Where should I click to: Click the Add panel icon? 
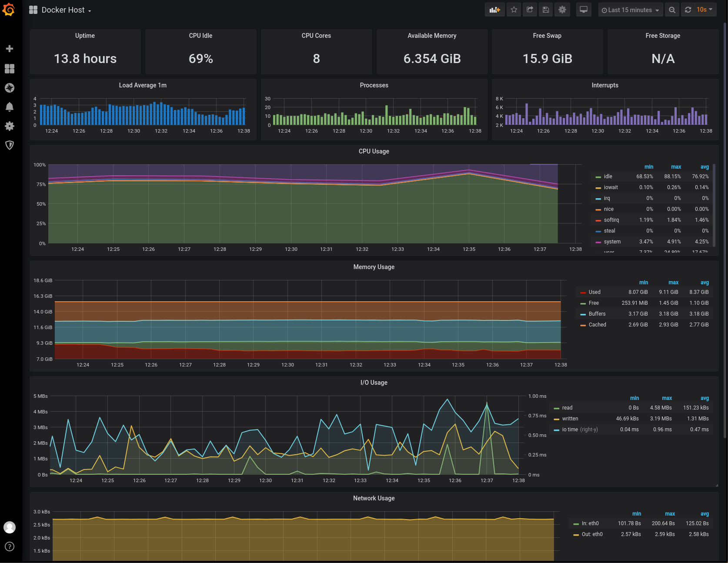tap(495, 10)
